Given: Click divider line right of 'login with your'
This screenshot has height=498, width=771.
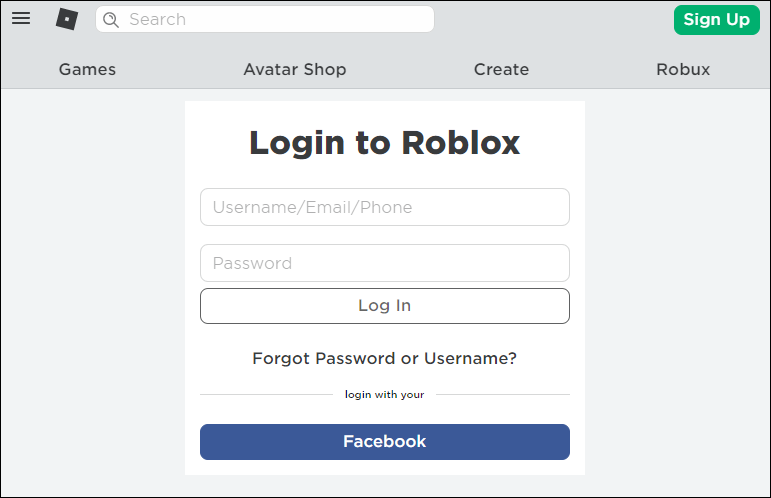Looking at the screenshot, I should (502, 395).
